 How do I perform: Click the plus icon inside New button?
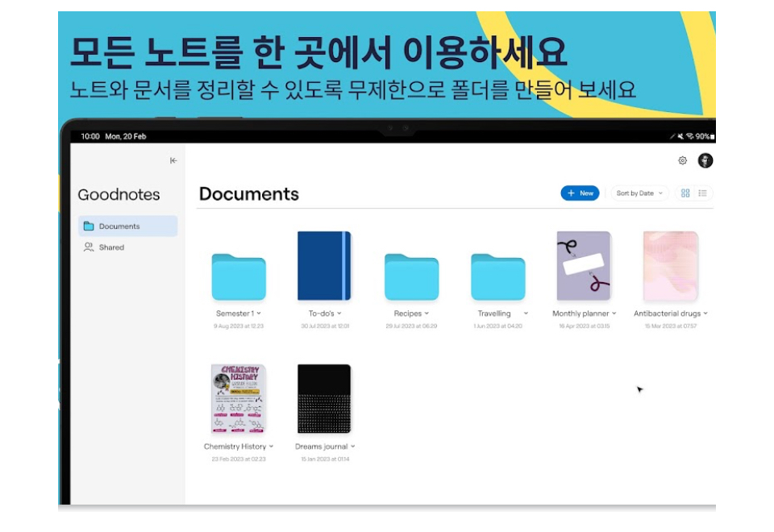(571, 193)
